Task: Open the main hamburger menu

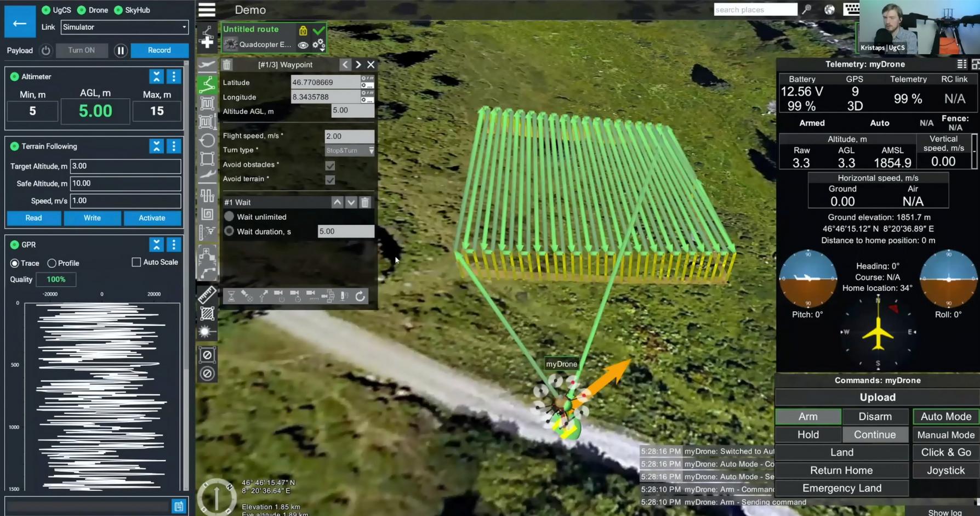Action: point(207,10)
